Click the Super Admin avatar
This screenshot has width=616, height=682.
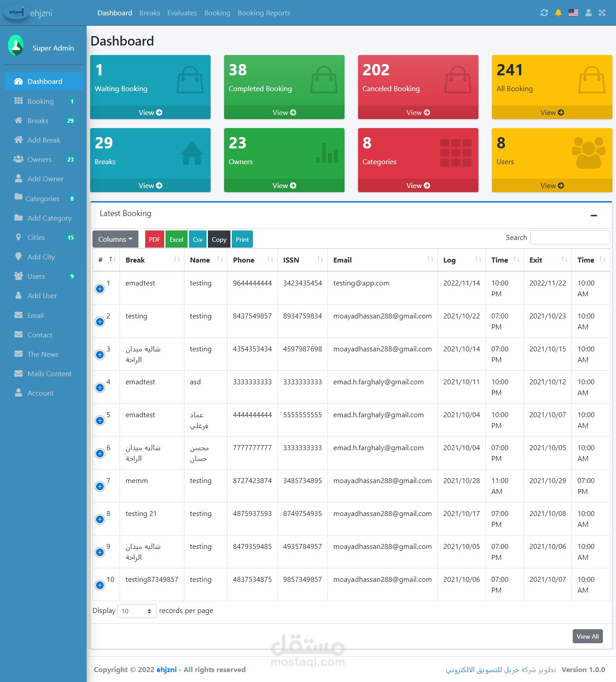(x=16, y=45)
